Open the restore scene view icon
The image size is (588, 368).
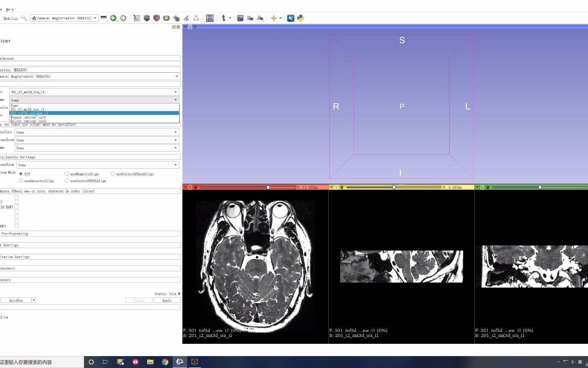pyautogui.click(x=260, y=18)
